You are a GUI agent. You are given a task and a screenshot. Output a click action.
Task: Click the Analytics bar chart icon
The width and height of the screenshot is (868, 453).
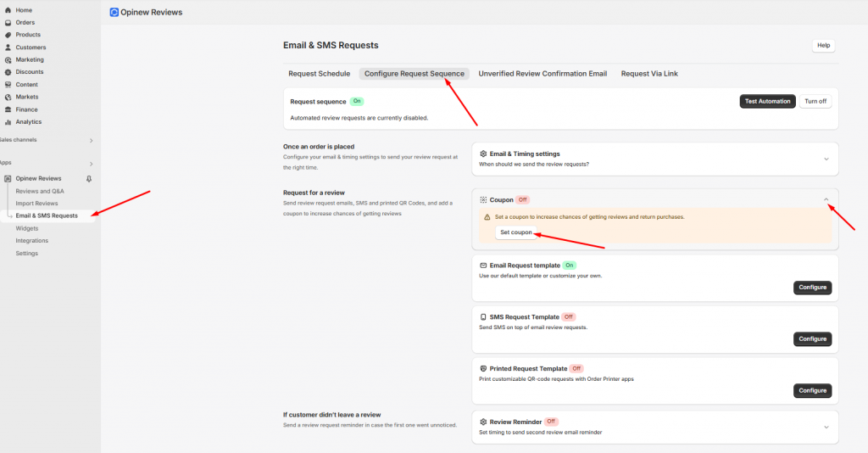tap(8, 122)
